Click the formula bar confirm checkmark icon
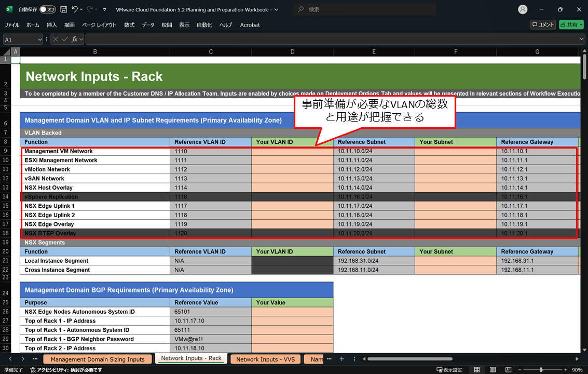Image resolution: width=588 pixels, height=374 pixels. pyautogui.click(x=65, y=39)
